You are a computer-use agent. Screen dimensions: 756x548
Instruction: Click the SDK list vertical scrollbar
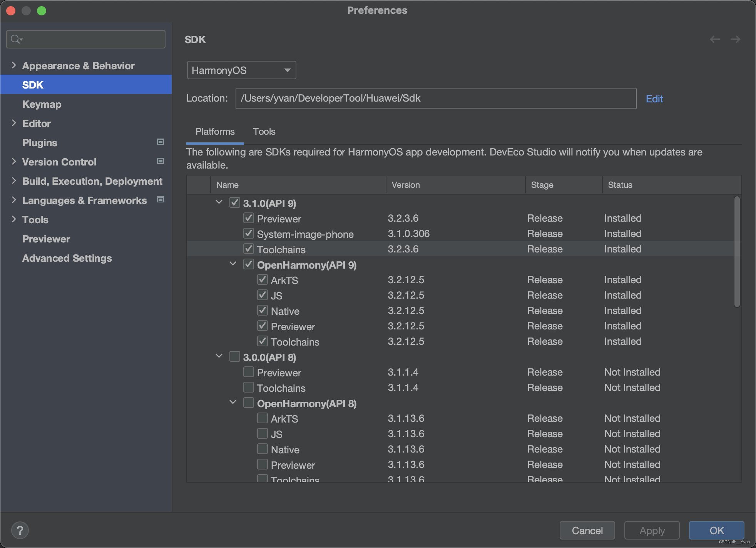click(x=737, y=252)
